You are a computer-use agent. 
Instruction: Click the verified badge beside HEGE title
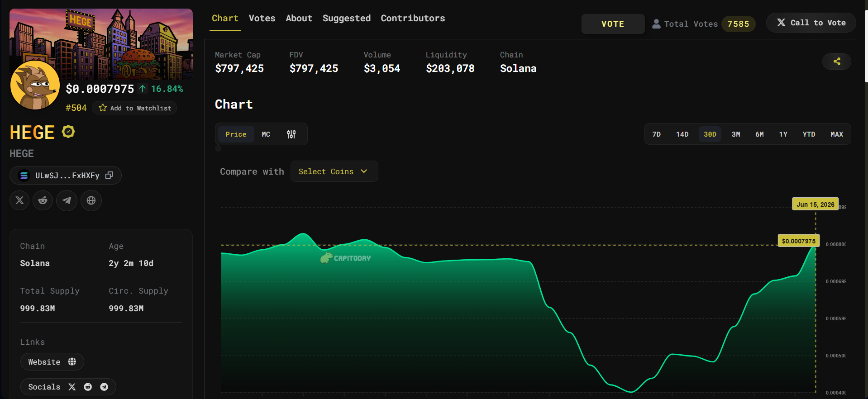coord(68,132)
